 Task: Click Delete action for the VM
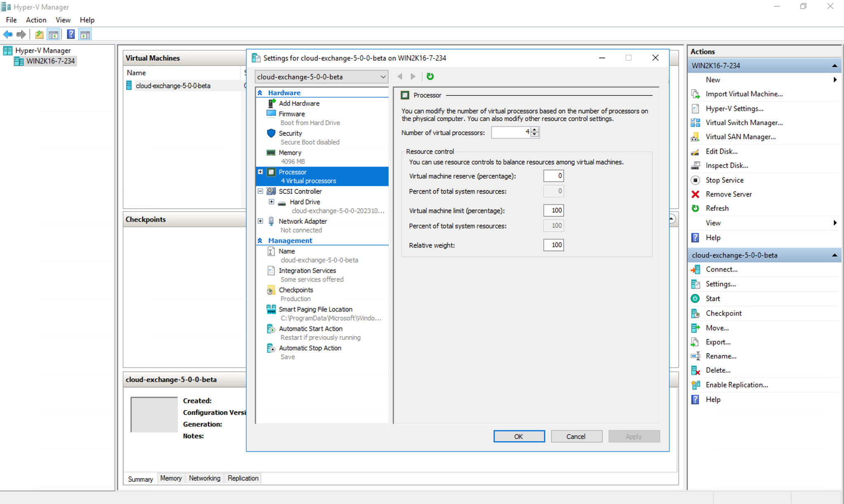[x=718, y=370]
